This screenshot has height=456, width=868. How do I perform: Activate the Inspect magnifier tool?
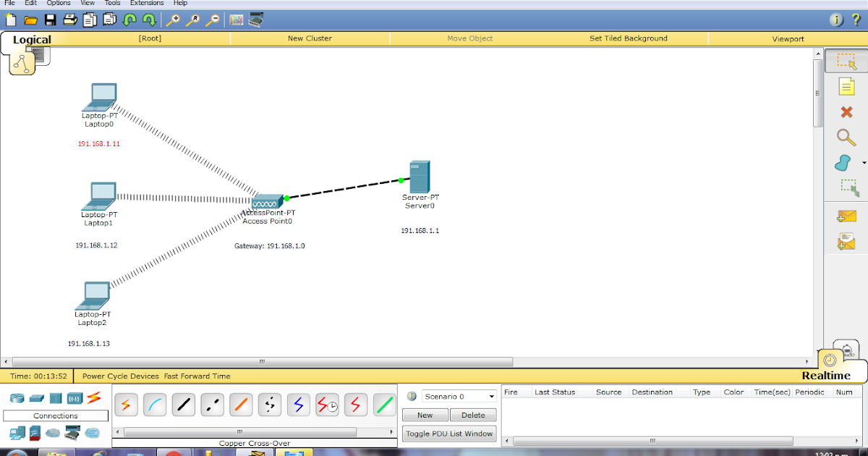[846, 138]
